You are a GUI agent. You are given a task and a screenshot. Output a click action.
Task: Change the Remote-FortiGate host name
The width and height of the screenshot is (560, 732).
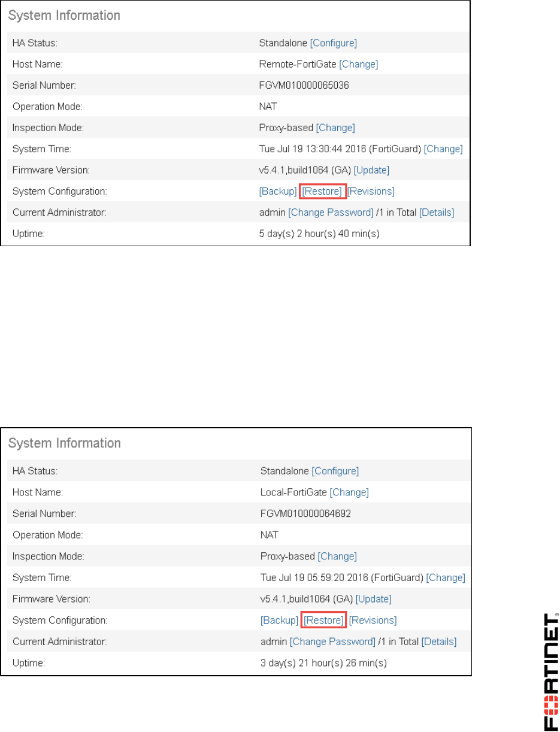[x=359, y=64]
